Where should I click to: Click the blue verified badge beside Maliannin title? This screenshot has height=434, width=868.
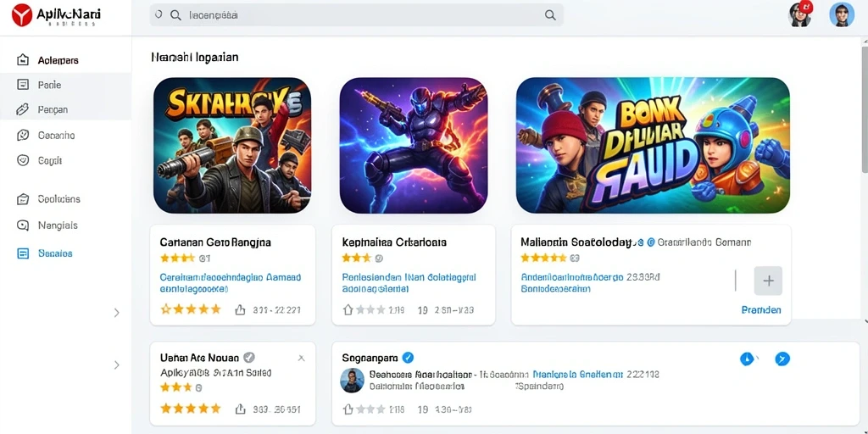click(651, 242)
